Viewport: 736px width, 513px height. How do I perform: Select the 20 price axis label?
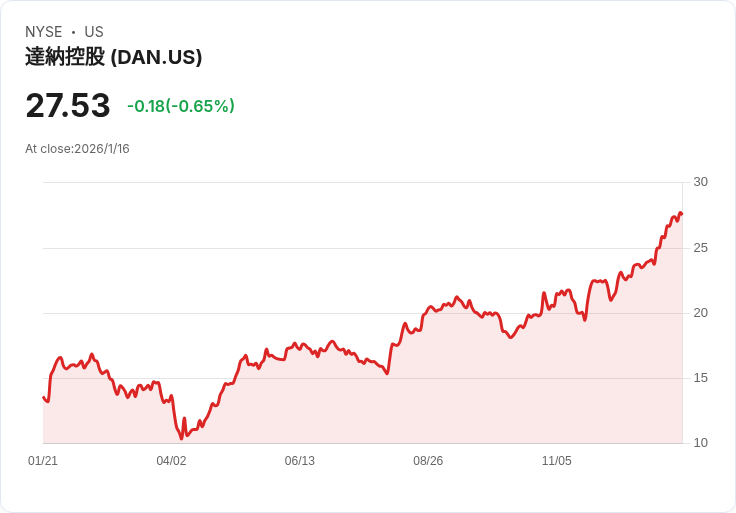tap(701, 313)
